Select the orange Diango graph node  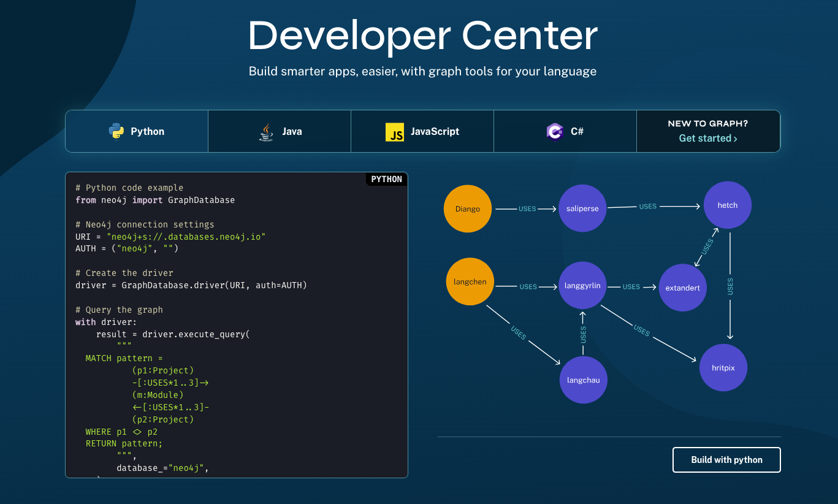point(468,209)
